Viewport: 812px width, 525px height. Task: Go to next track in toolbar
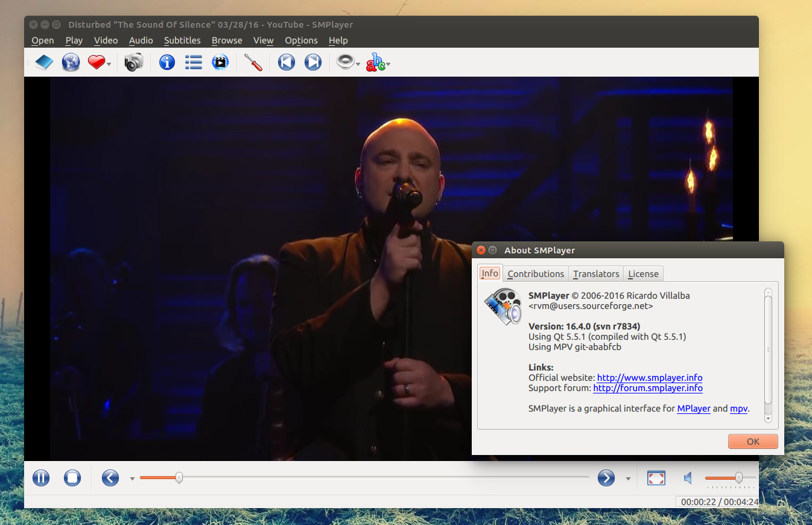312,62
